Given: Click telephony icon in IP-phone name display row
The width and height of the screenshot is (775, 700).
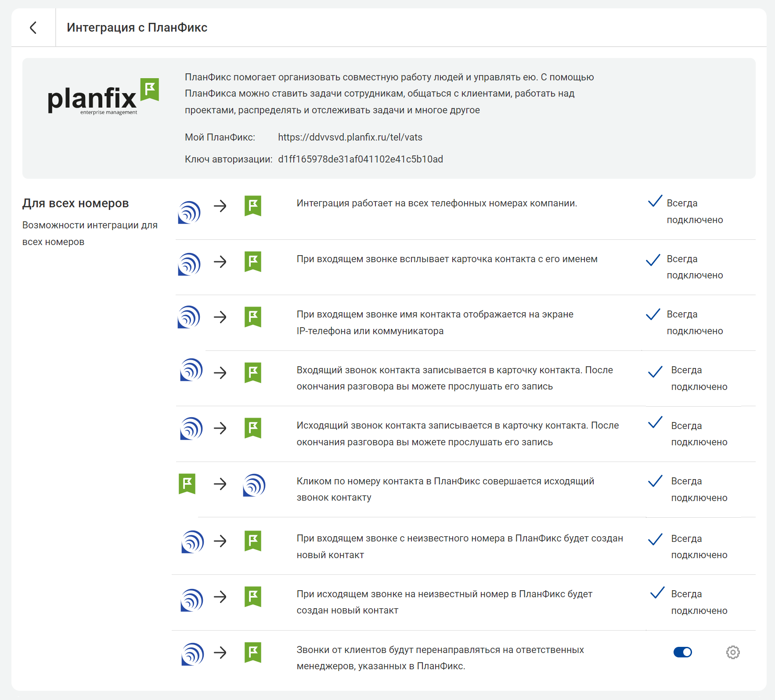Looking at the screenshot, I should click(x=189, y=317).
